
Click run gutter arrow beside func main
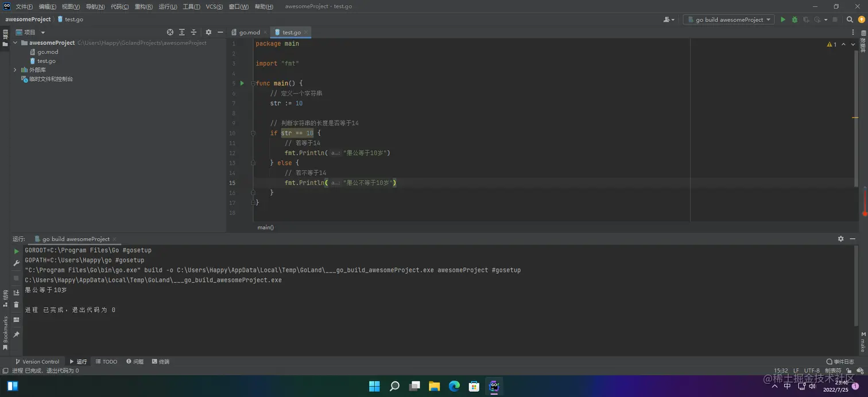tap(242, 83)
